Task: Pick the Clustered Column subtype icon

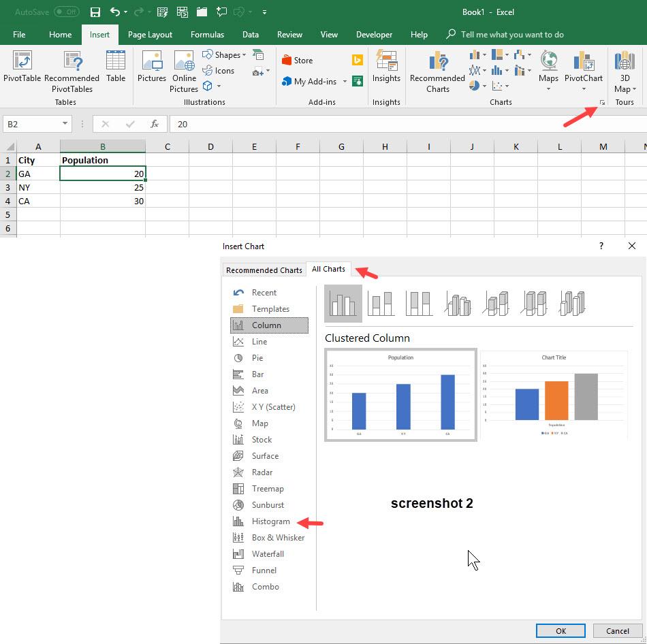Action: [x=343, y=304]
